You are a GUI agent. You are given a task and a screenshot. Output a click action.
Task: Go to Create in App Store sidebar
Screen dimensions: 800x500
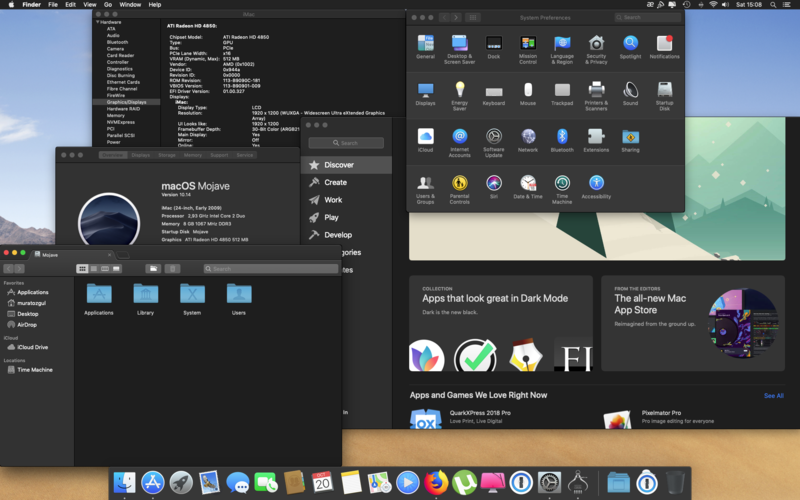(335, 182)
